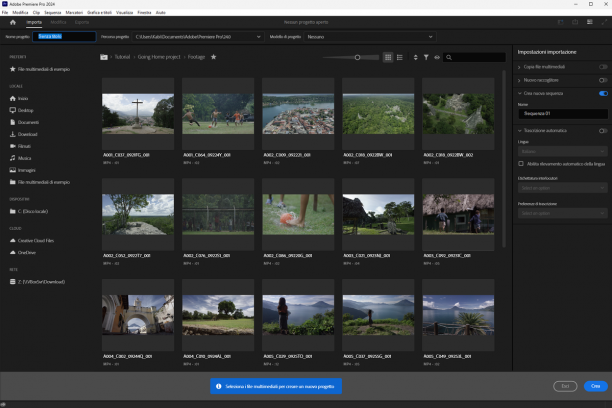Enable Trascrizione automatica toggle
612x408 pixels.
[603, 130]
